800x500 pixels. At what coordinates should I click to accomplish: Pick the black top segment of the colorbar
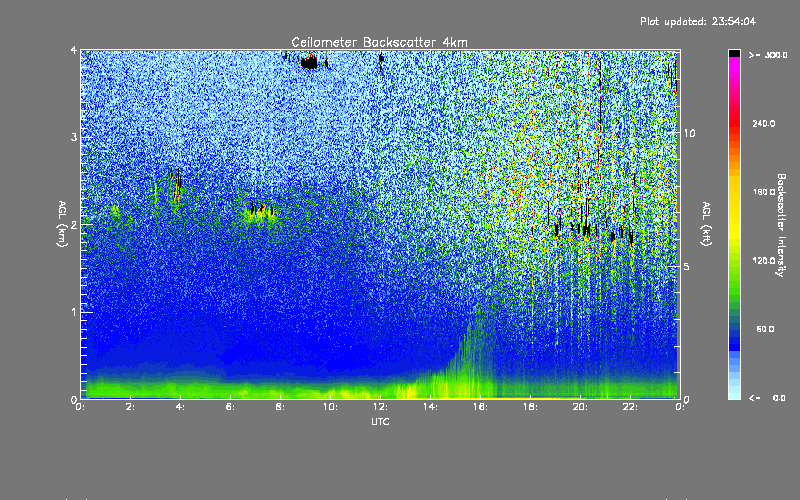pyautogui.click(x=734, y=53)
